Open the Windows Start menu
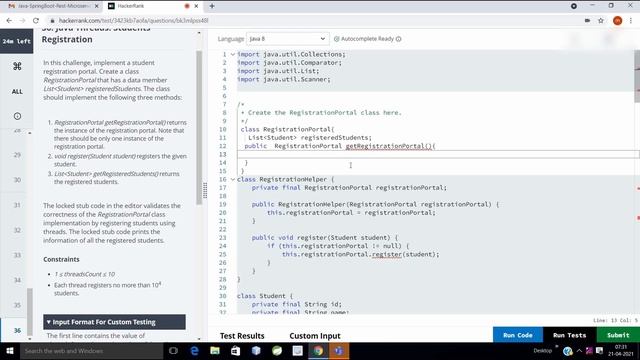 (10, 351)
